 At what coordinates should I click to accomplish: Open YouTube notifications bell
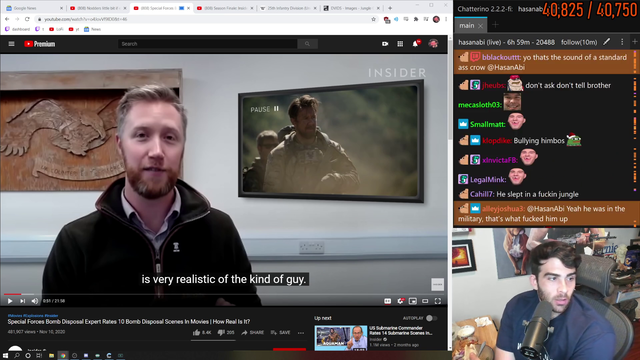[x=416, y=44]
